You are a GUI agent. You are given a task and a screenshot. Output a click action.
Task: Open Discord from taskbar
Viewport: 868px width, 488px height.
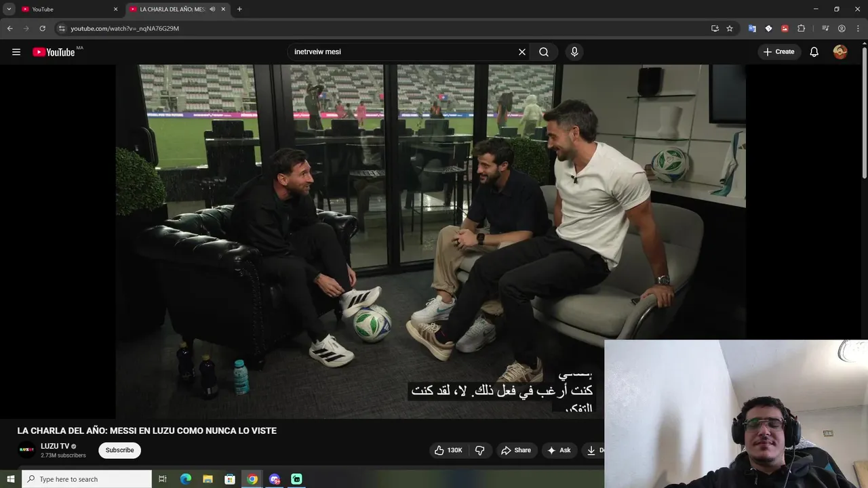275,479
